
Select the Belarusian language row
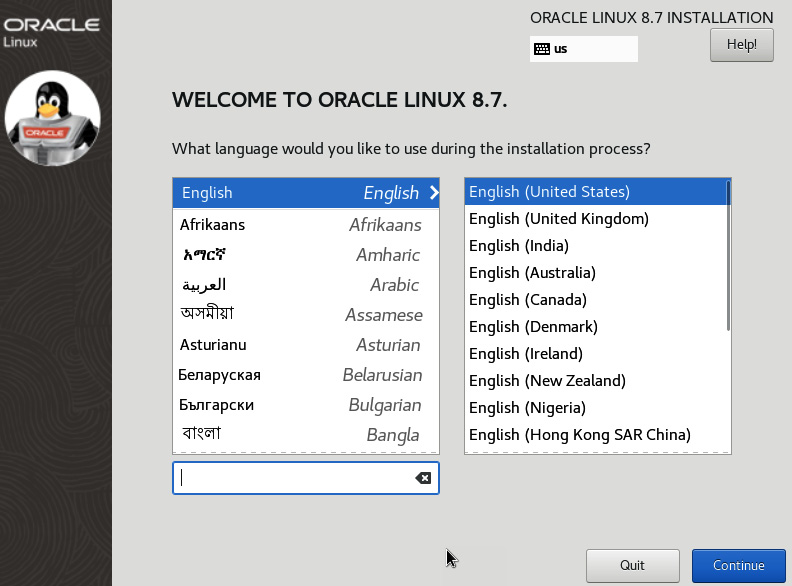click(306, 375)
